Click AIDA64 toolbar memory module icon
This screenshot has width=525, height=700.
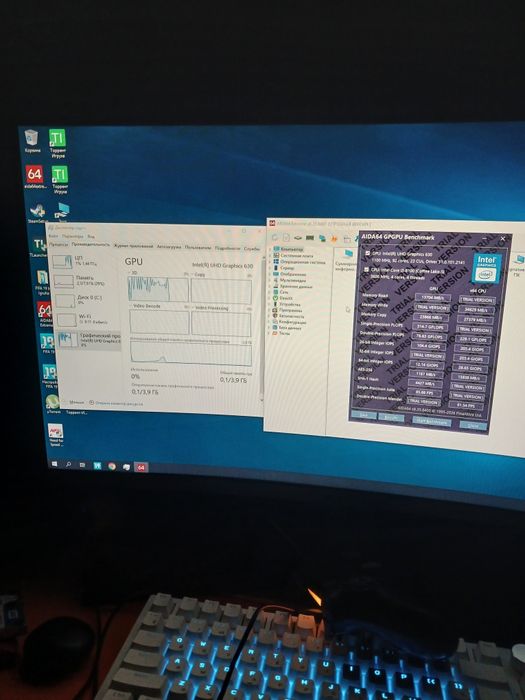[310, 238]
